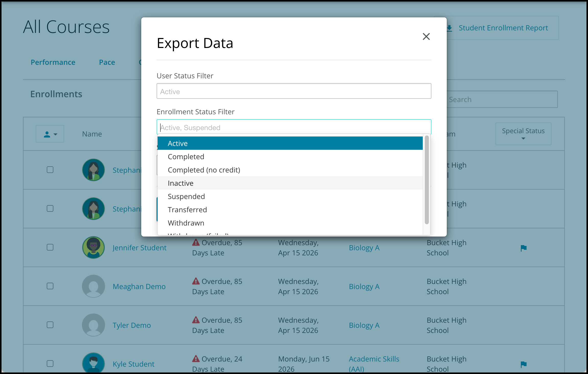This screenshot has height=374, width=588.
Task: Select Jennifer Student's row checkbox
Action: 50,247
